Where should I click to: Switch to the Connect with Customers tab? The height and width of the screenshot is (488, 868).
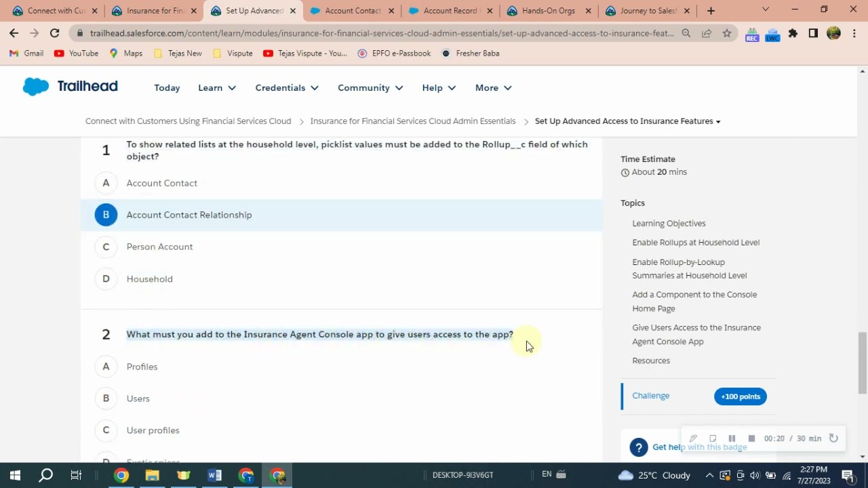pos(53,11)
